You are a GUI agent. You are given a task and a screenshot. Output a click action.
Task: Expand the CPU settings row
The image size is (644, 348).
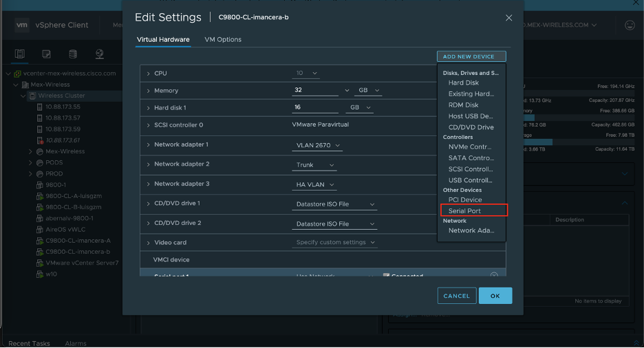pos(148,74)
